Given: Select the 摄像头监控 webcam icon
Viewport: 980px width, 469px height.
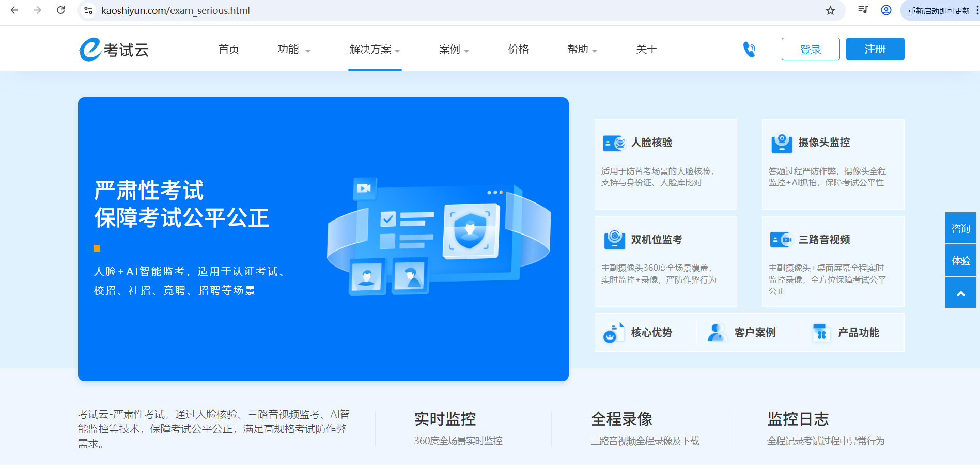Looking at the screenshot, I should click(x=782, y=143).
